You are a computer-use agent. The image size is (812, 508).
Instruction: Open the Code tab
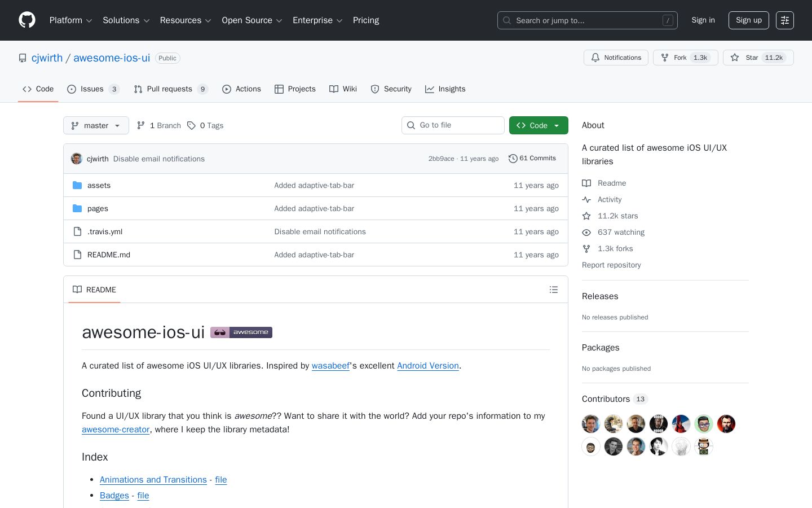point(38,89)
